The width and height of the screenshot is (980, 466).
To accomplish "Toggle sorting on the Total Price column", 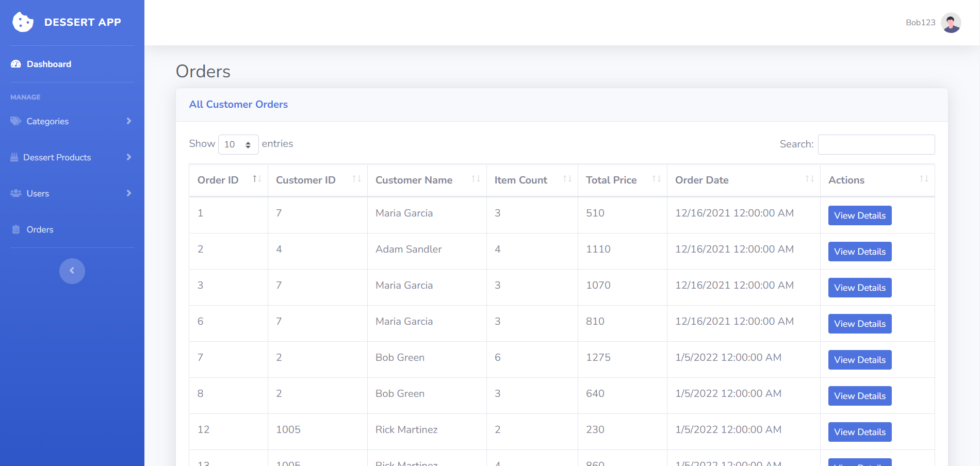I will click(656, 179).
